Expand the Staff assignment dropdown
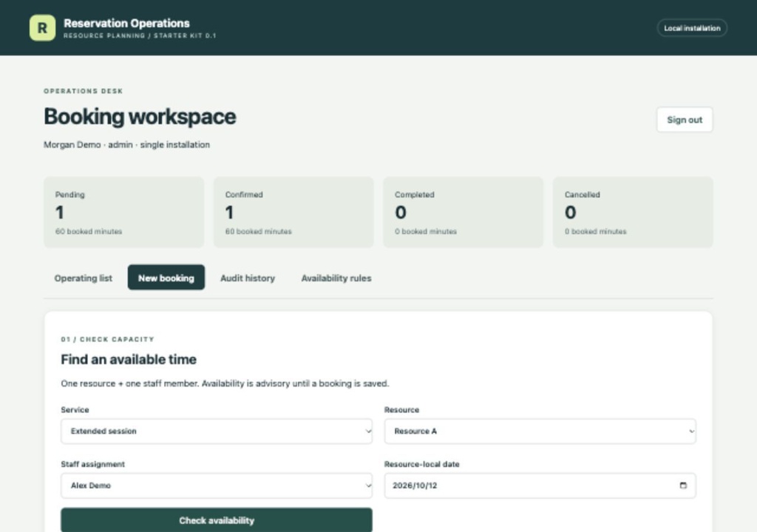Viewport: 757px width, 532px height. coord(217,485)
